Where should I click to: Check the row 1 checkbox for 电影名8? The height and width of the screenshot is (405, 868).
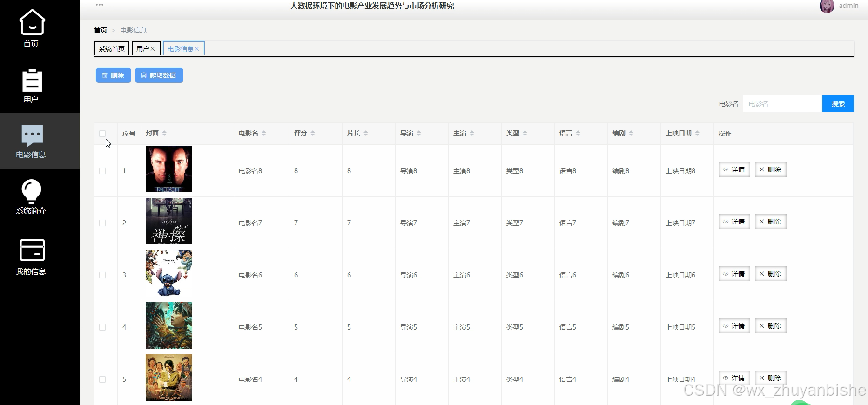click(x=102, y=171)
